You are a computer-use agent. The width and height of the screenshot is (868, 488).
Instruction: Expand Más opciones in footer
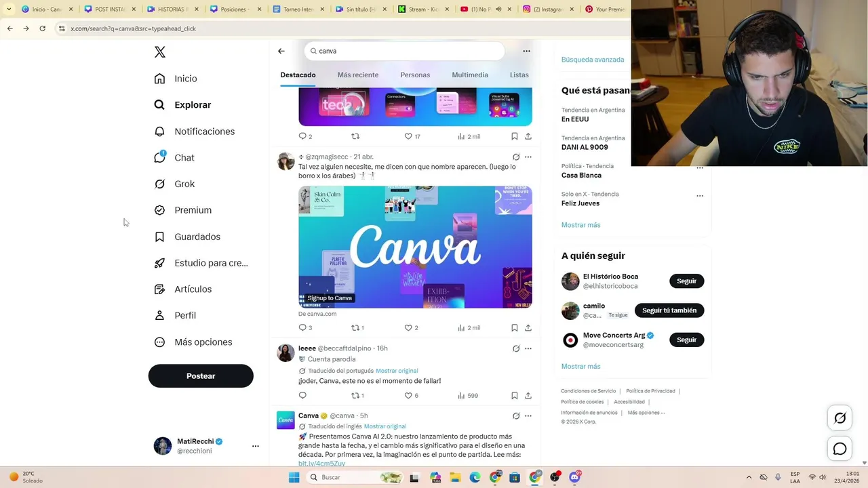646,413
